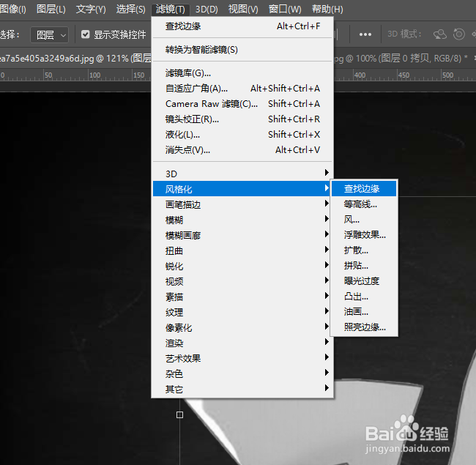Expand the 锐化 submenu

242,266
